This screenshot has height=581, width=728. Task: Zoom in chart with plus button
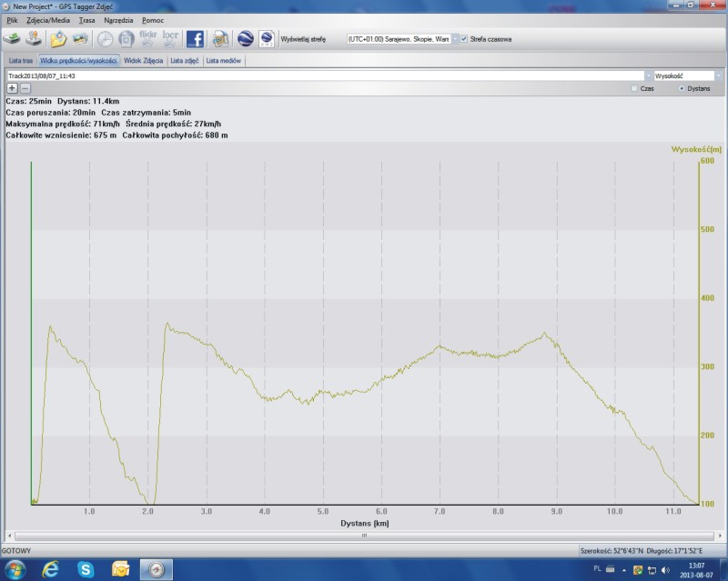pos(12,88)
